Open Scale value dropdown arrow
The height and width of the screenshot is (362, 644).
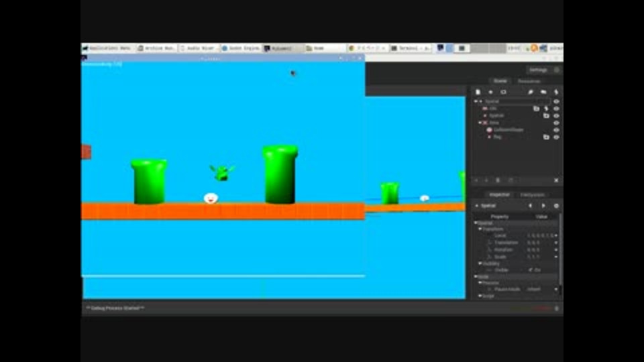(x=556, y=257)
